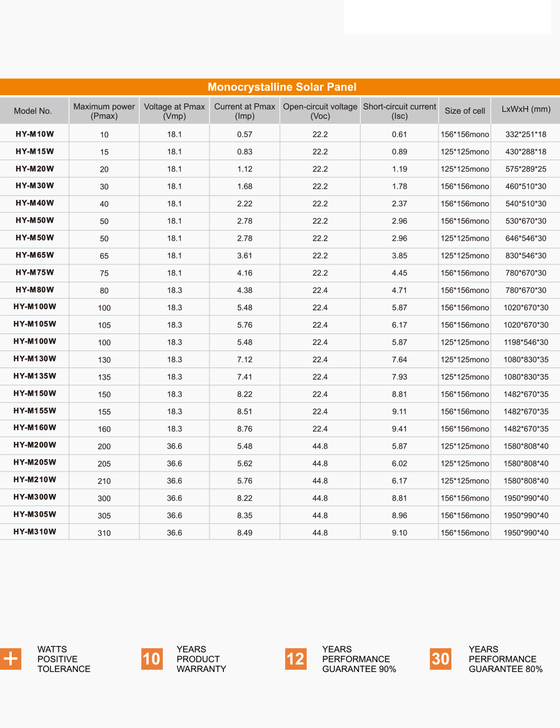Click Isc value 0.89 for HY-M15W
This screenshot has height=728, width=560.
(x=400, y=152)
